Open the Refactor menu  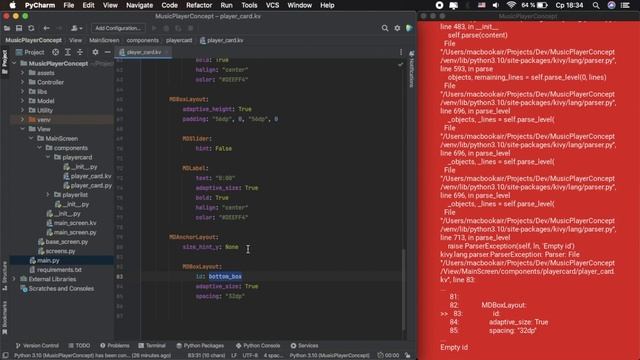point(199,5)
